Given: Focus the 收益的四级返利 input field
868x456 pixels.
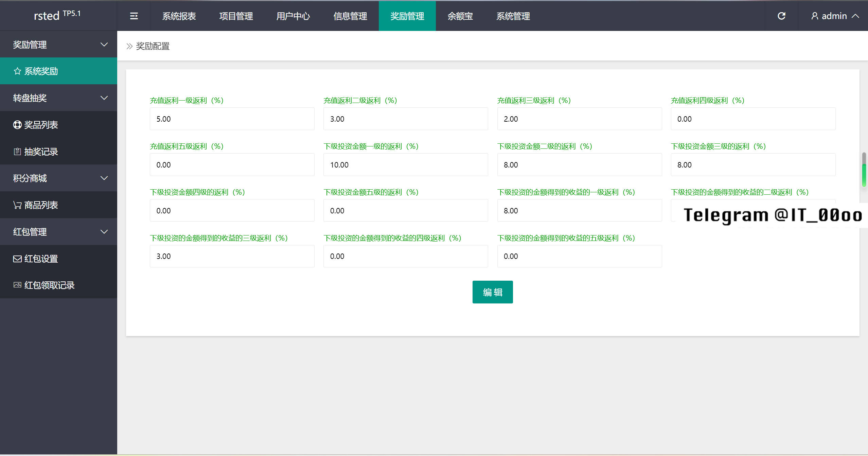Looking at the screenshot, I should (406, 256).
